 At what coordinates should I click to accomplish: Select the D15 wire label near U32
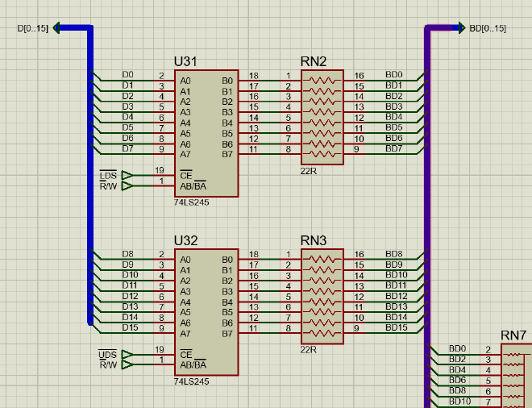pos(129,327)
